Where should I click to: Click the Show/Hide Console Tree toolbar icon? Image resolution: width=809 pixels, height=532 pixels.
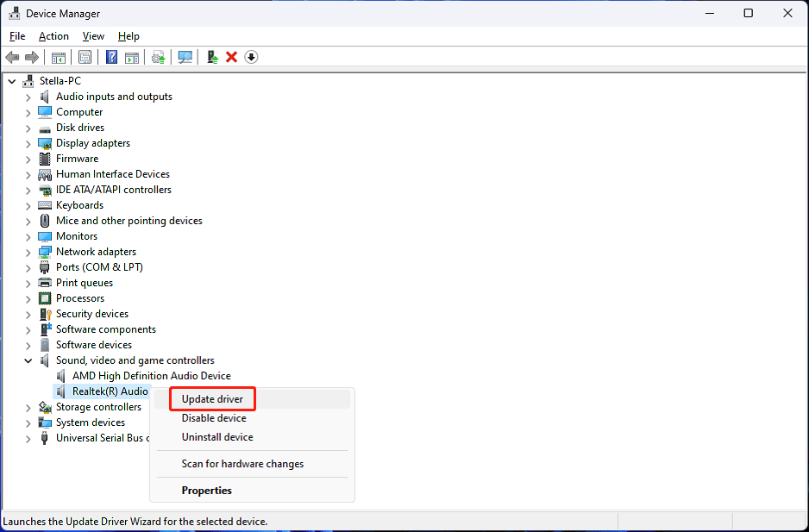click(x=59, y=57)
